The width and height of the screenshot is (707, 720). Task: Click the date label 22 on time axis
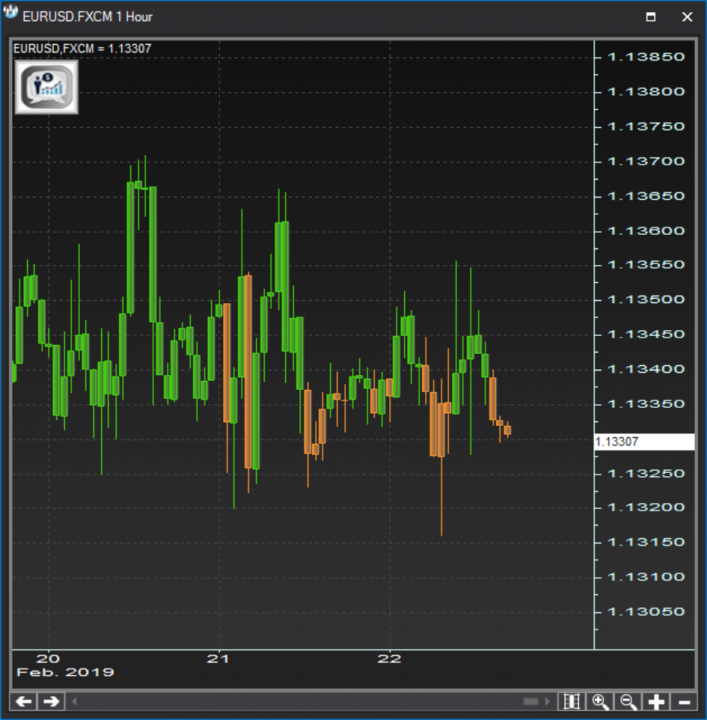(x=389, y=659)
